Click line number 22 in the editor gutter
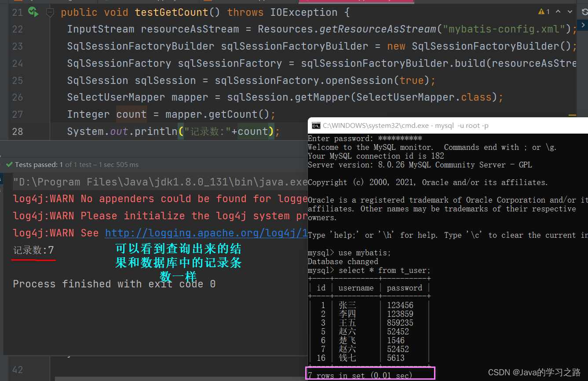This screenshot has height=381, width=588. tap(18, 29)
